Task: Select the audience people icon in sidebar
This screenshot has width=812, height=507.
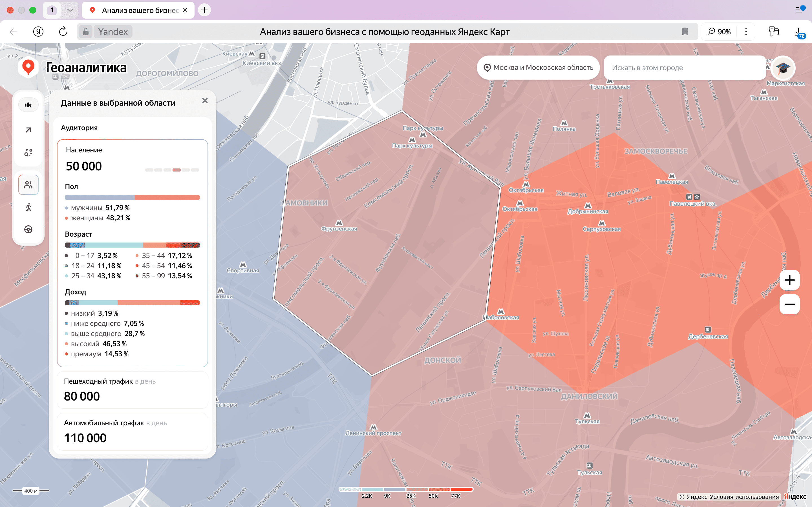Action: point(28,185)
